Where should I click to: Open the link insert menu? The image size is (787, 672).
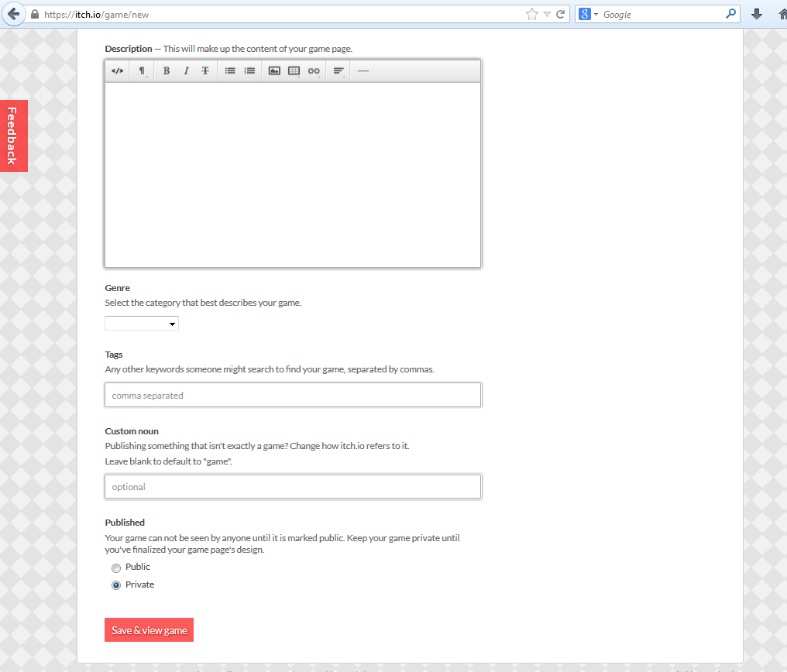(314, 71)
